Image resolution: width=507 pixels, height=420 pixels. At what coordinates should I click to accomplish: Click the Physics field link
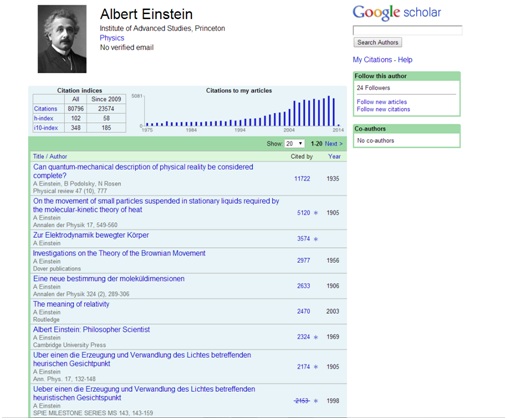(112, 38)
